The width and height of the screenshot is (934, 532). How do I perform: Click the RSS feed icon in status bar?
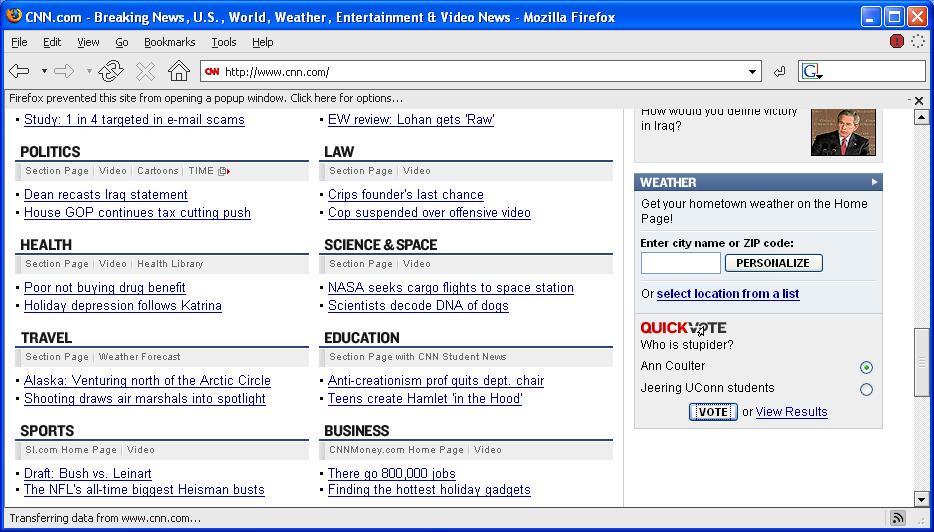898,518
